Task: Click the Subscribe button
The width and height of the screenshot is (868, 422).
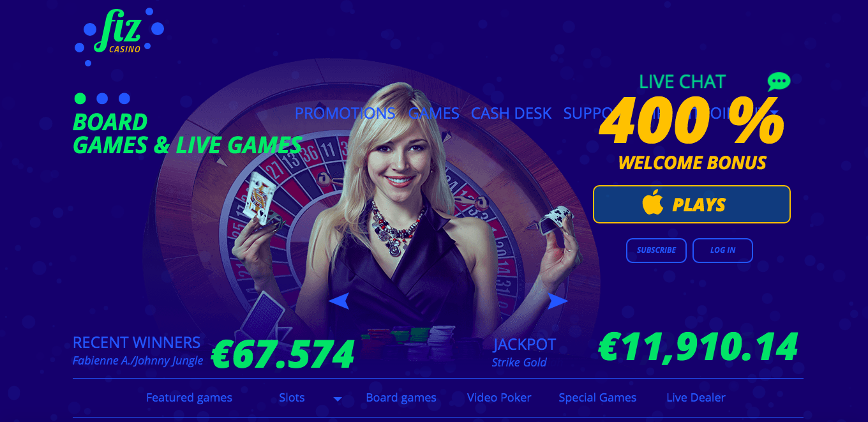Action: tap(656, 250)
